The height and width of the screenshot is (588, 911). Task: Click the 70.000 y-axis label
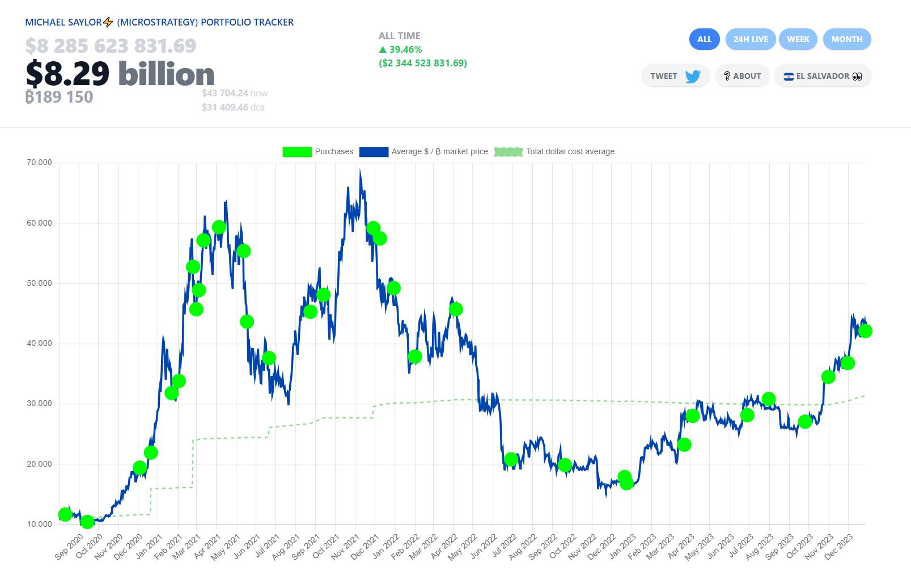[39, 162]
